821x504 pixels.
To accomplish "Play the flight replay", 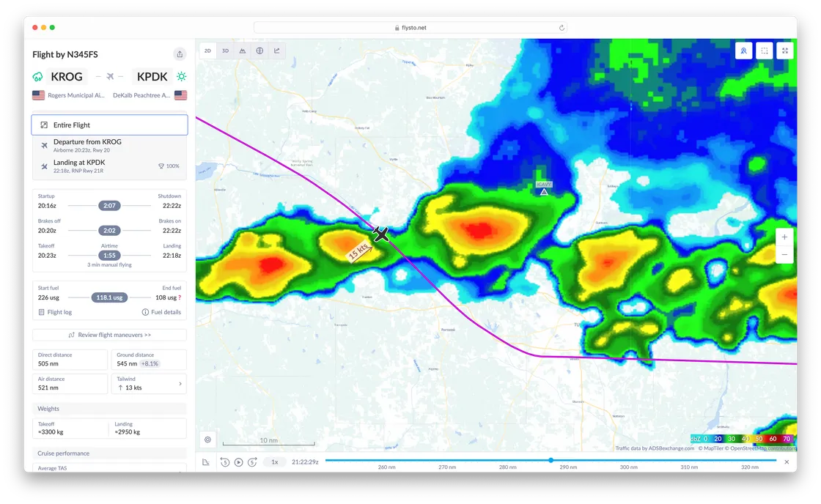I will 239,462.
